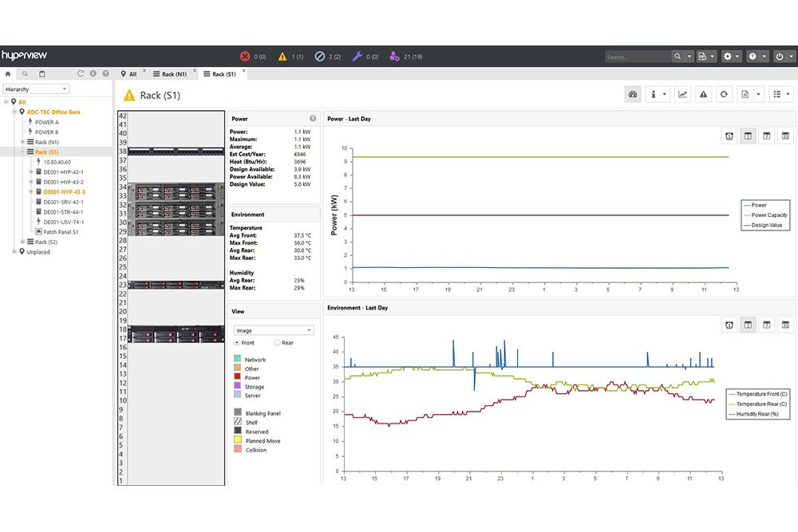Expand the Rack (S2) tree node

(x=22, y=242)
